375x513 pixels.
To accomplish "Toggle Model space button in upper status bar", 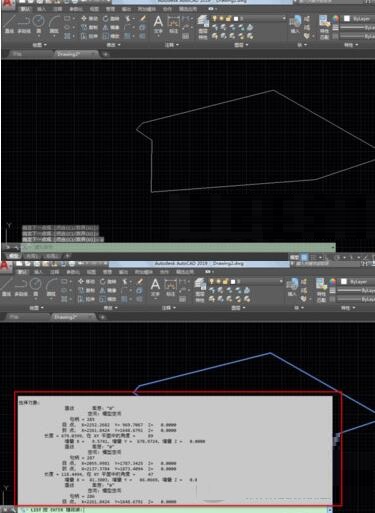I will pos(294,257).
